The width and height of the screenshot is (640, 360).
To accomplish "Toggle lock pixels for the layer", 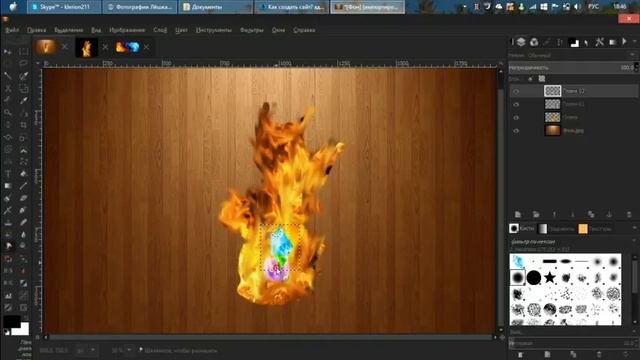I will 530,79.
